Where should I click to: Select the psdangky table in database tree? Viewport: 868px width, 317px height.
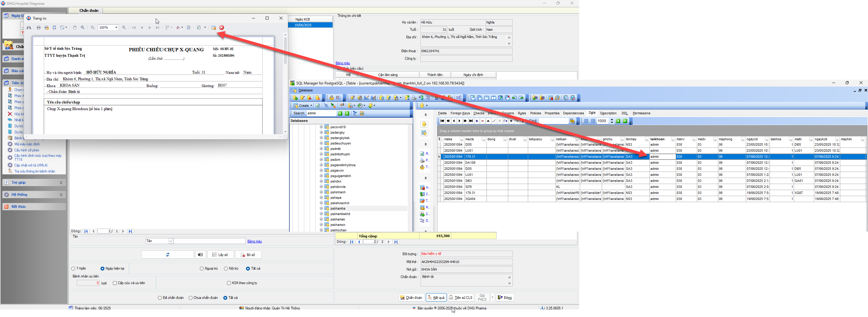[338, 132]
